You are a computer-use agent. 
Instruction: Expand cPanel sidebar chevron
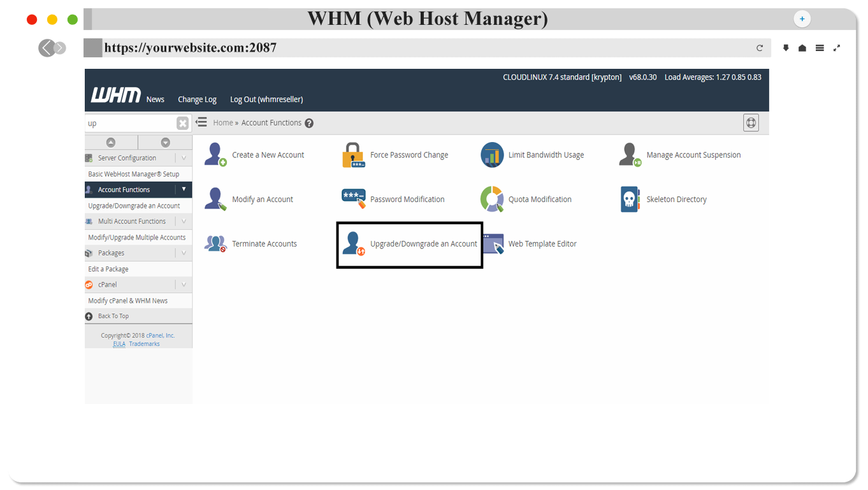click(184, 285)
